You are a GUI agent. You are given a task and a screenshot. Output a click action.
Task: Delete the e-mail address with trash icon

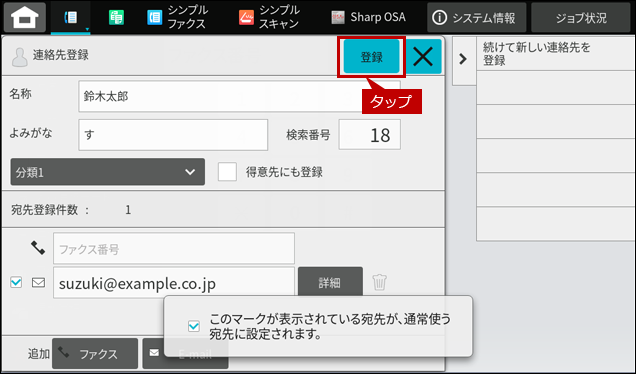[x=380, y=282]
